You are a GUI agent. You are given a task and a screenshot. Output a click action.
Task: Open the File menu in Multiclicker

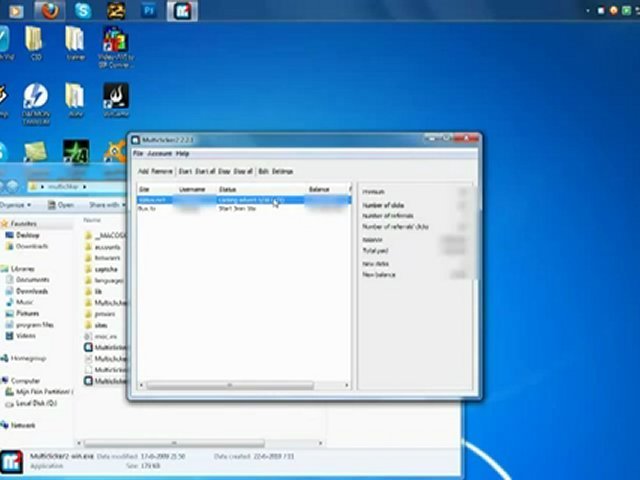coord(138,154)
